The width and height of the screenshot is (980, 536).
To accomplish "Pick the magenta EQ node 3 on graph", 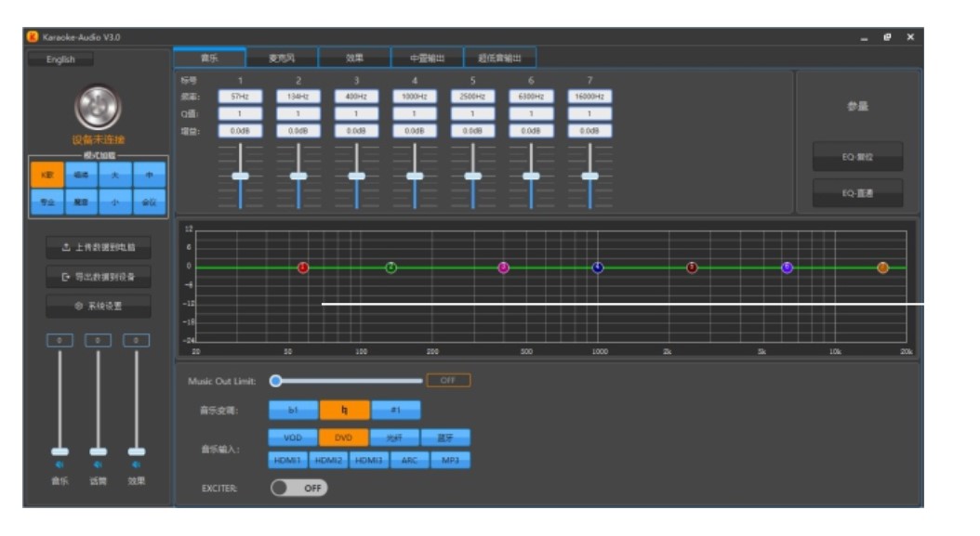I will [x=503, y=268].
